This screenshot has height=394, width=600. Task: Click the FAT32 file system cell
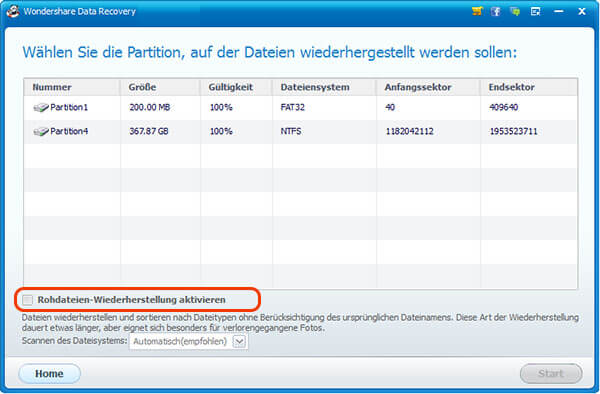click(x=293, y=107)
